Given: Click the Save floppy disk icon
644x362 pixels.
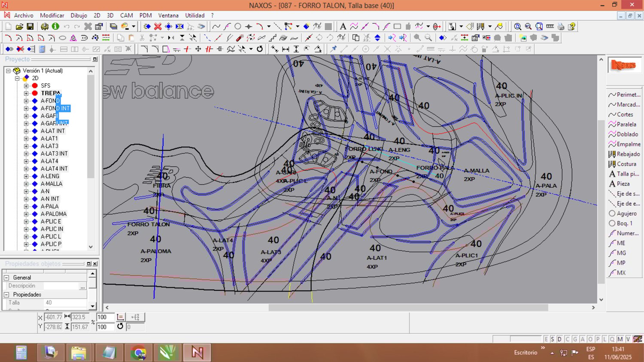Looking at the screenshot, I should click(x=30, y=27).
